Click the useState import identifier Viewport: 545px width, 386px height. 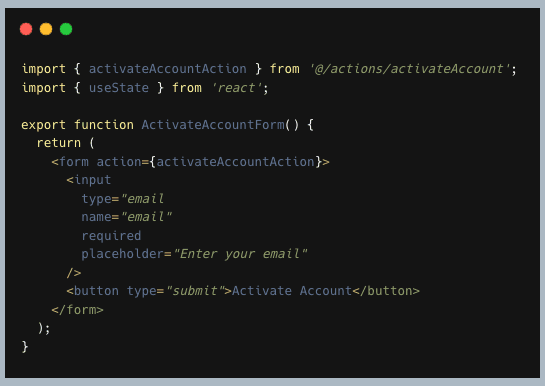119,88
